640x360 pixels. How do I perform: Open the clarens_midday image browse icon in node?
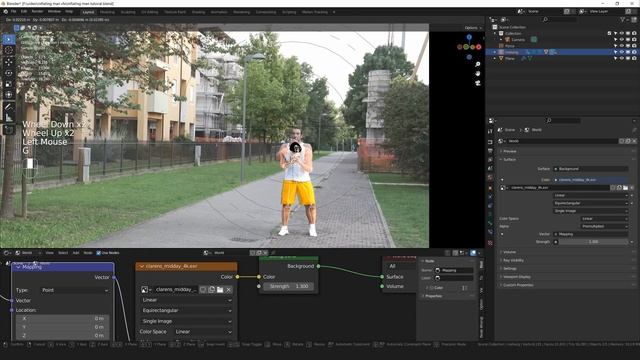[146, 289]
